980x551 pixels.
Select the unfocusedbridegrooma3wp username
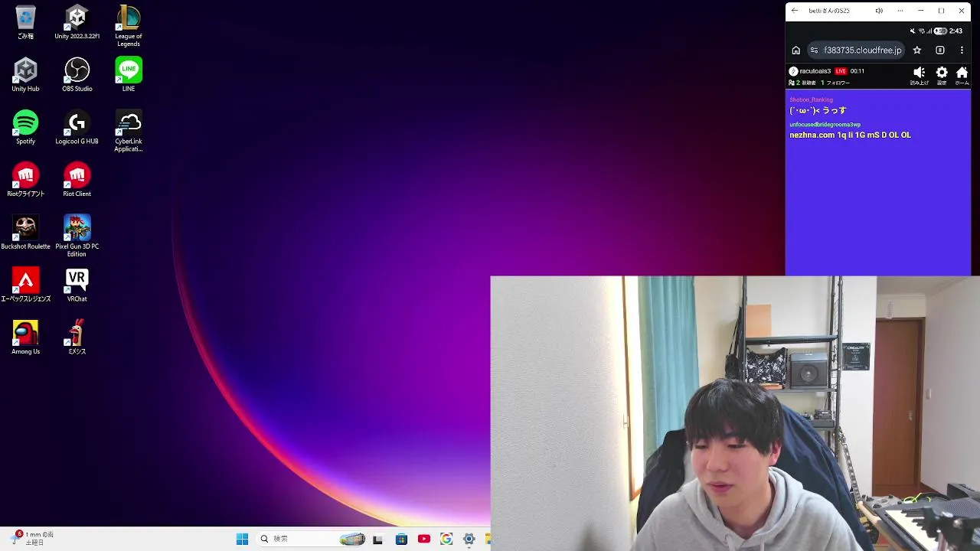coord(825,124)
